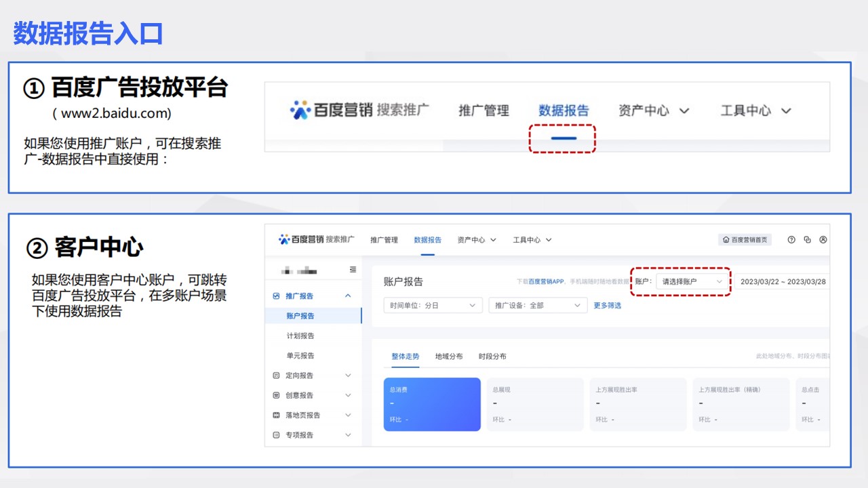This screenshot has width=868, height=488.
Task: Click the user account avatar icon
Action: 823,240
